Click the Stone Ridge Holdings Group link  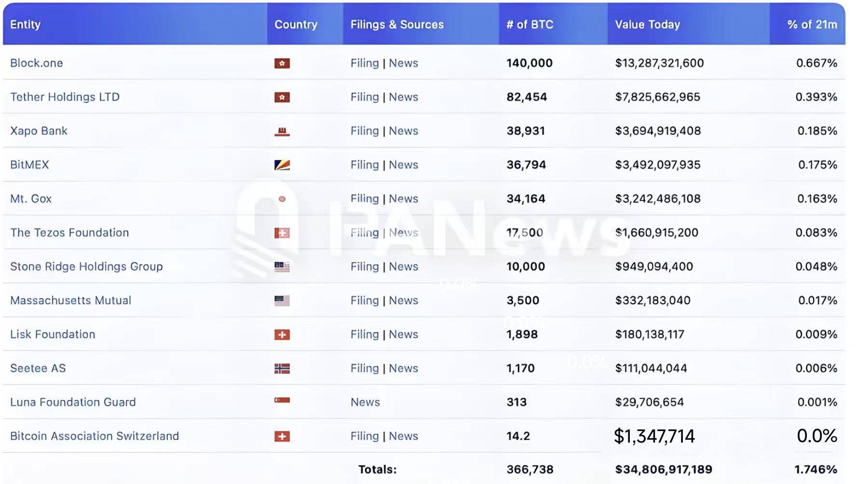(86, 267)
